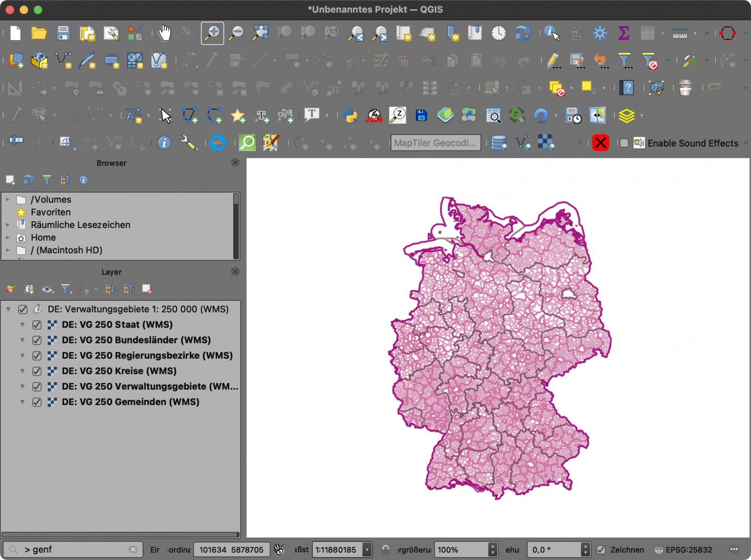The image size is (751, 560).
Task: Show Statistical Summary with the sigma icon
Action: pos(623,33)
